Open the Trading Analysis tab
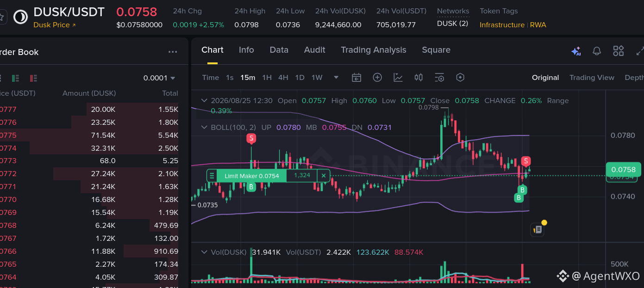Viewport: 644px width, 288px height. tap(374, 50)
